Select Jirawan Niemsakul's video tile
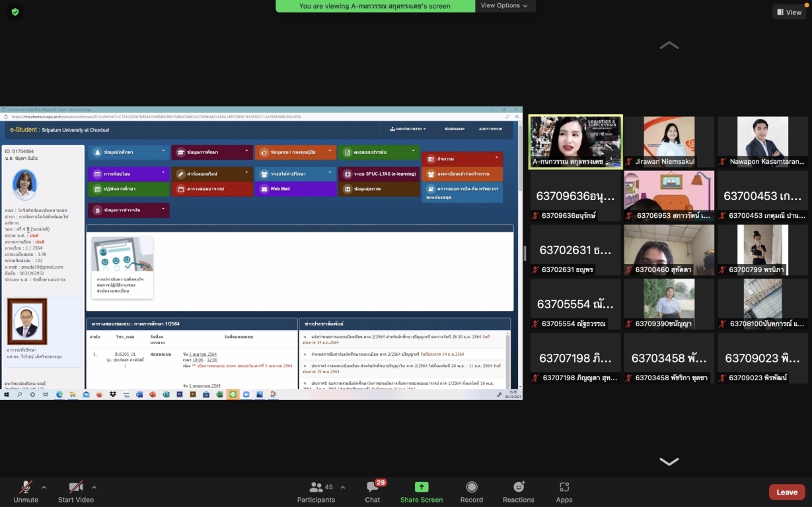 pyautogui.click(x=669, y=142)
